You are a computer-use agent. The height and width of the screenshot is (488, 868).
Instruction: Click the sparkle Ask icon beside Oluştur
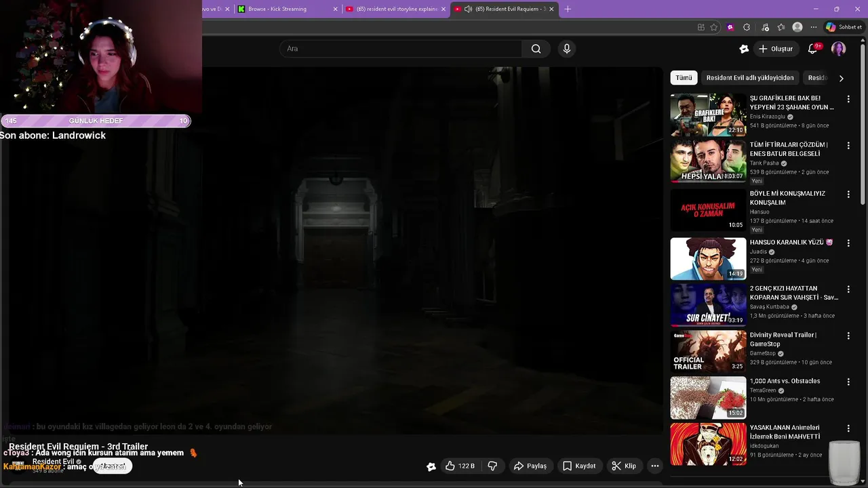744,49
